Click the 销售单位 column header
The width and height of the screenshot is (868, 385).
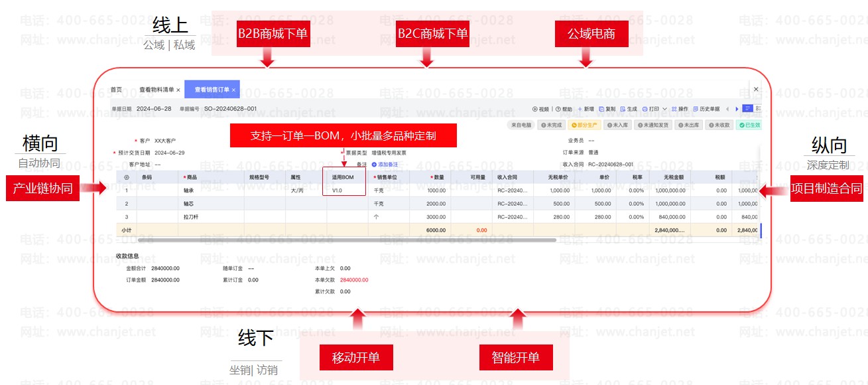[x=385, y=177]
